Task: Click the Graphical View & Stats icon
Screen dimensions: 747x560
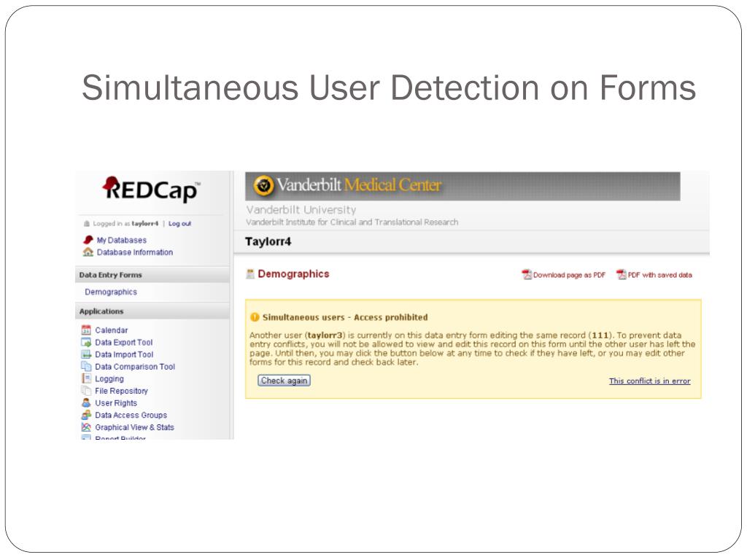Action: click(x=86, y=427)
